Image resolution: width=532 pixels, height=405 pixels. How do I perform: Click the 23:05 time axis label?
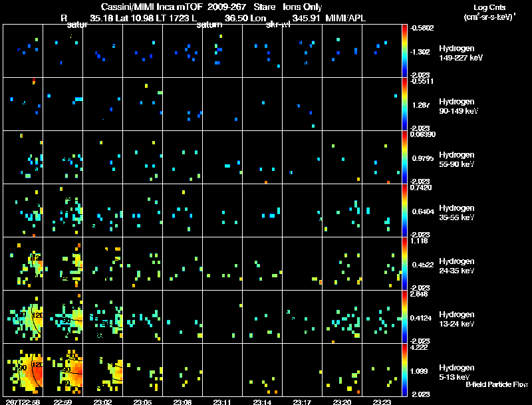click(142, 402)
